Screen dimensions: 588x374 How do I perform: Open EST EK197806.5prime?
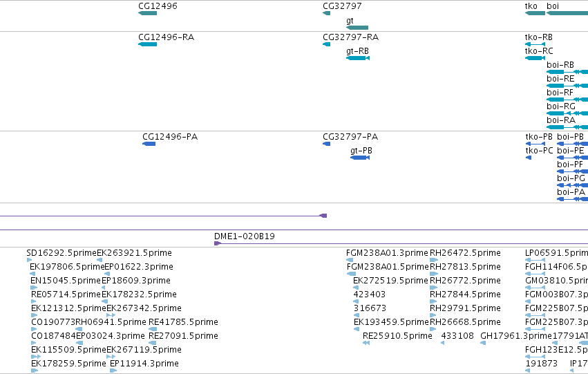pos(67,267)
